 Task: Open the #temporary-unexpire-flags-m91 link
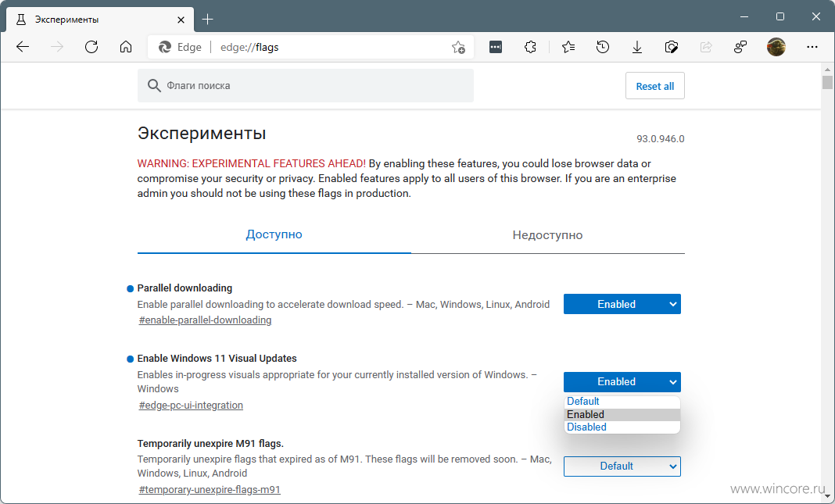[x=210, y=490]
